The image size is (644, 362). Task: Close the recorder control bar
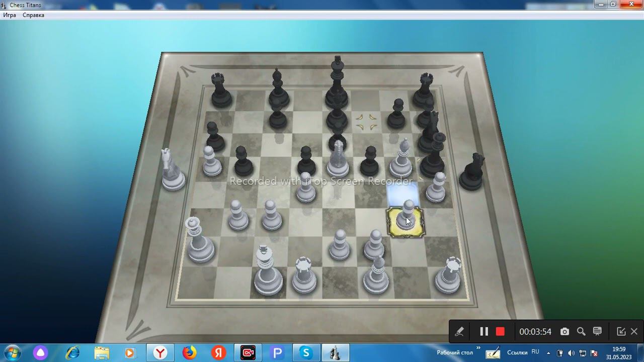point(634,331)
